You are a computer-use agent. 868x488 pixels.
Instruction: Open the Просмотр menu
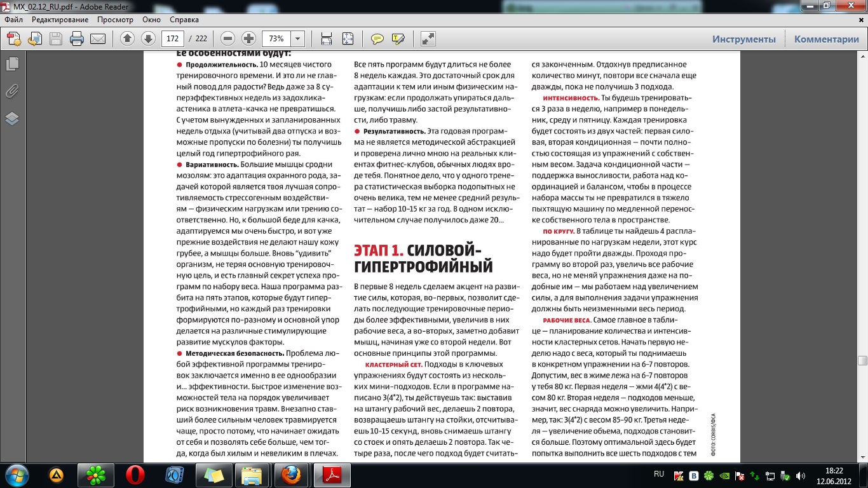(115, 20)
